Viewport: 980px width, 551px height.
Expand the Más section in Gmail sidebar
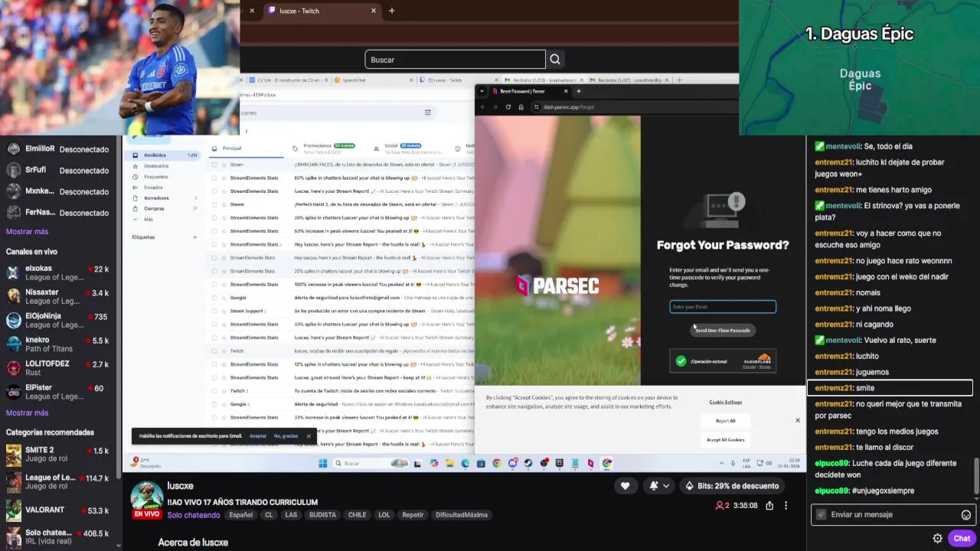click(149, 219)
